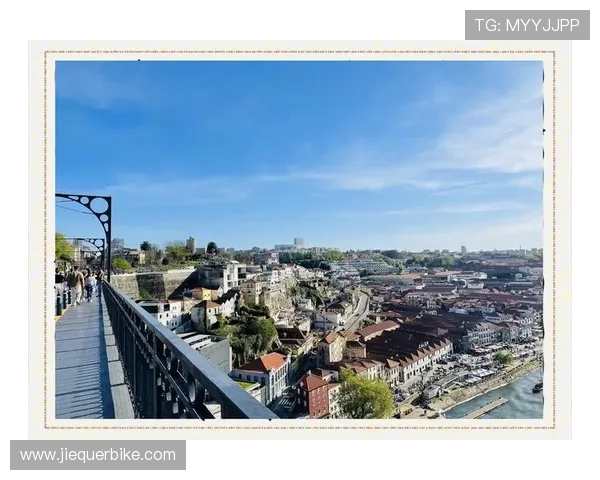Select the red brick building at the bottom
600x480 pixels.
[x=316, y=394]
